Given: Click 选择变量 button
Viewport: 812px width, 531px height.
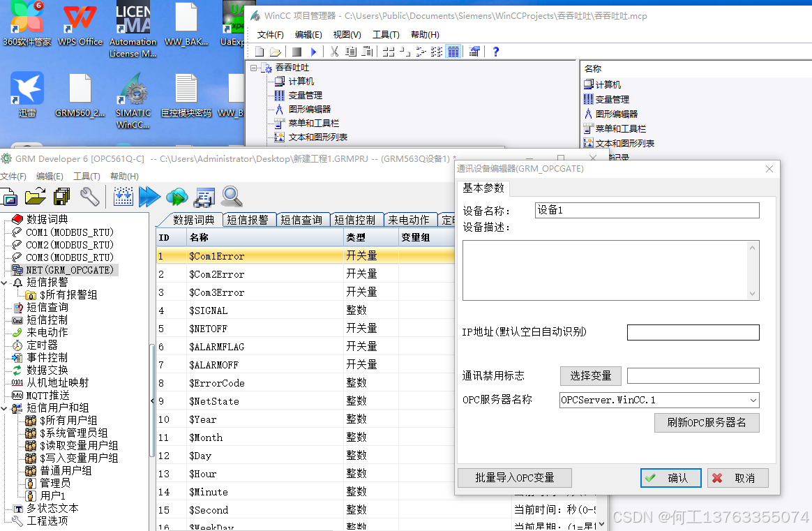Looking at the screenshot, I should 591,376.
